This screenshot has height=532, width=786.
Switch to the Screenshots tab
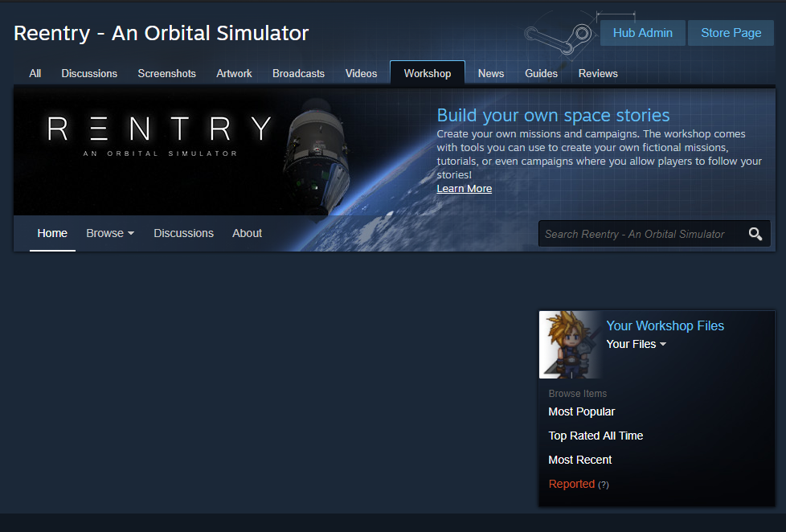167,74
